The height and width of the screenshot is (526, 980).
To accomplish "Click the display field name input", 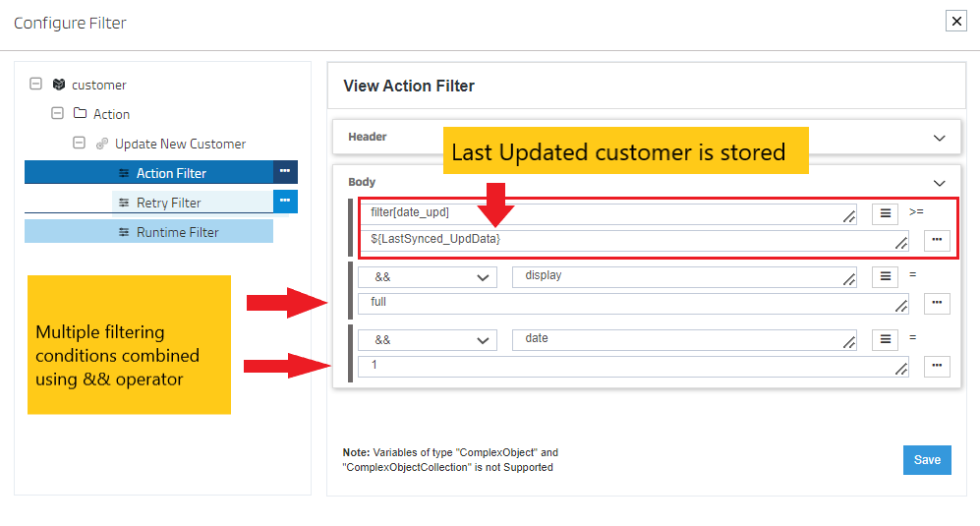I will pyautogui.click(x=684, y=277).
